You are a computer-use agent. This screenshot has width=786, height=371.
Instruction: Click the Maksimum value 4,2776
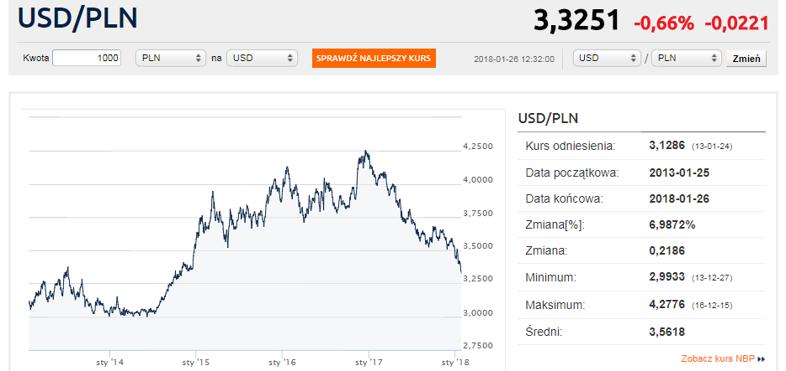(x=667, y=304)
